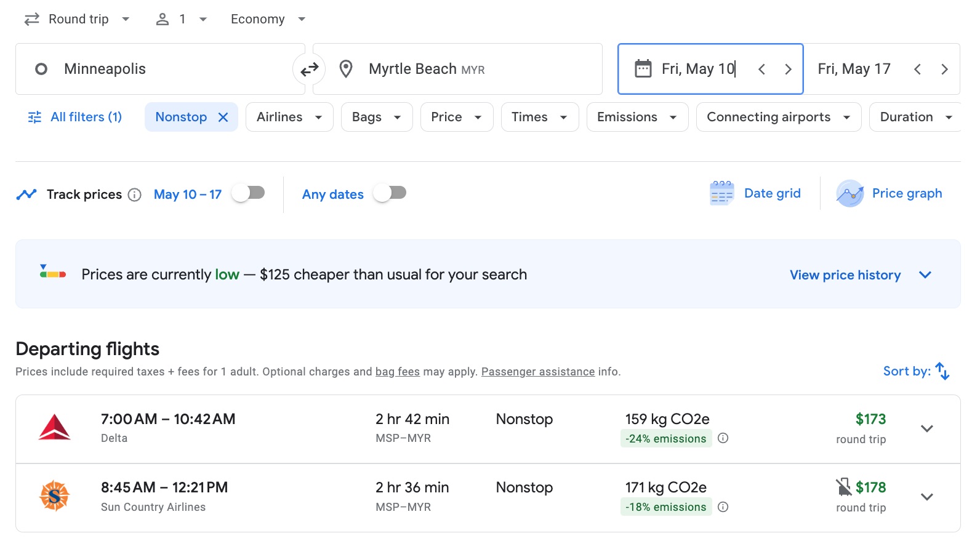980x549 pixels.
Task: Go to next return date
Action: (x=944, y=69)
